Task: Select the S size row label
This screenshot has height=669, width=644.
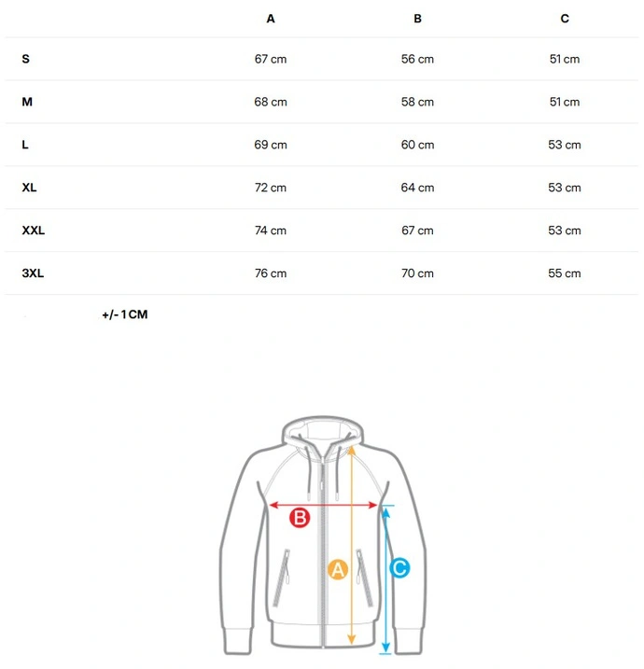Action: [25, 59]
